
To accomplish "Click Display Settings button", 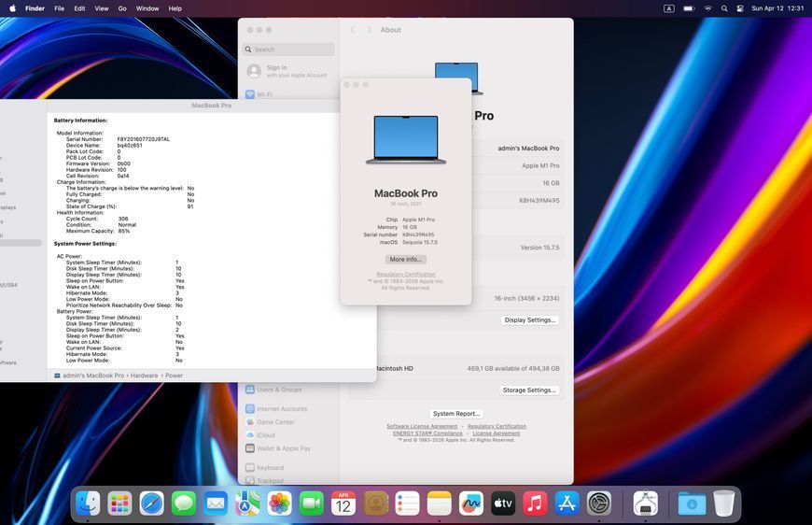I will 530,319.
